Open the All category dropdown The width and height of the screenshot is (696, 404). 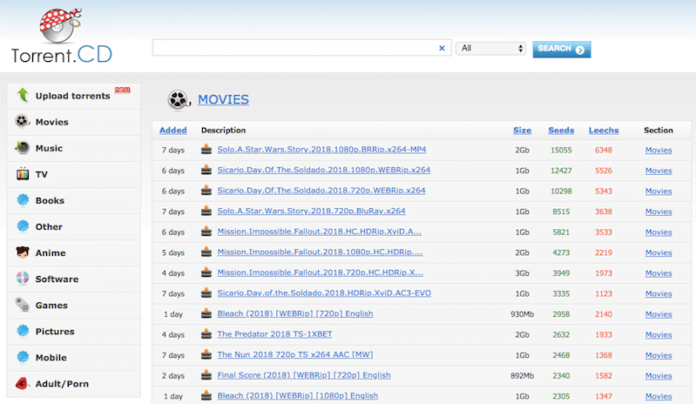pos(491,48)
